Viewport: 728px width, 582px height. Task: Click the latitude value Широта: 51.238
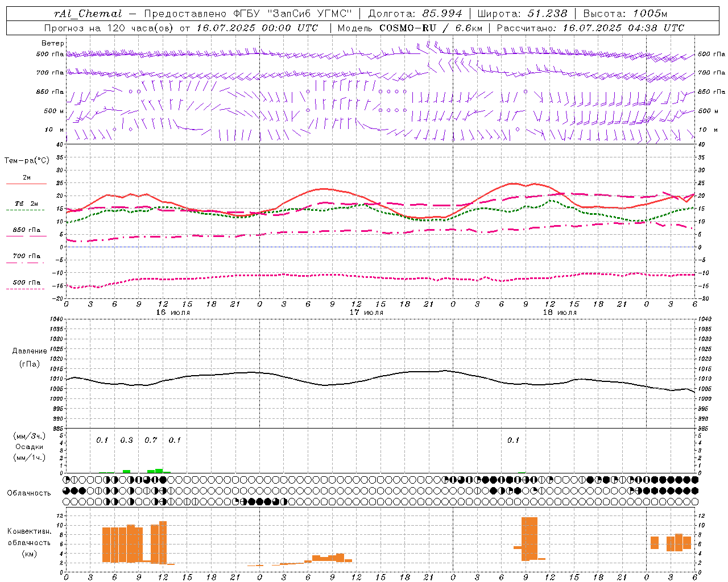[x=522, y=14]
